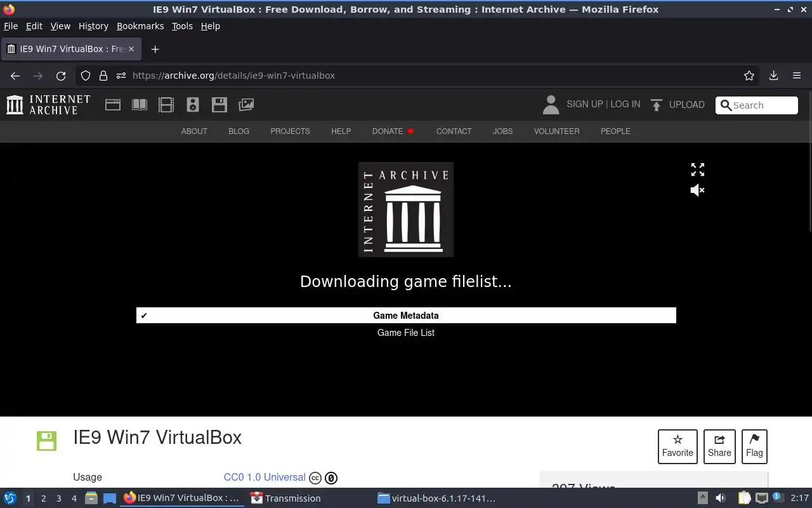Open a new browser tab

tap(155, 49)
